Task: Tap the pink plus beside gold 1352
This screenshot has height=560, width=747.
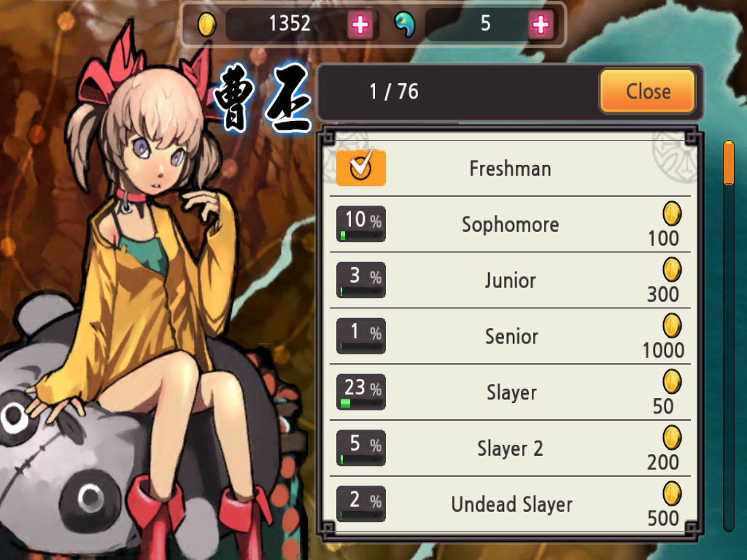Action: [x=360, y=24]
